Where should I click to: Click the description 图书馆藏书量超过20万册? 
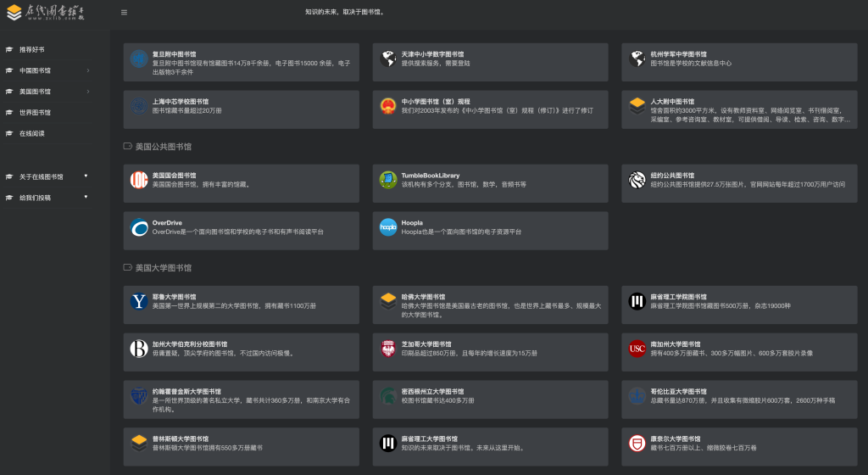pyautogui.click(x=186, y=110)
